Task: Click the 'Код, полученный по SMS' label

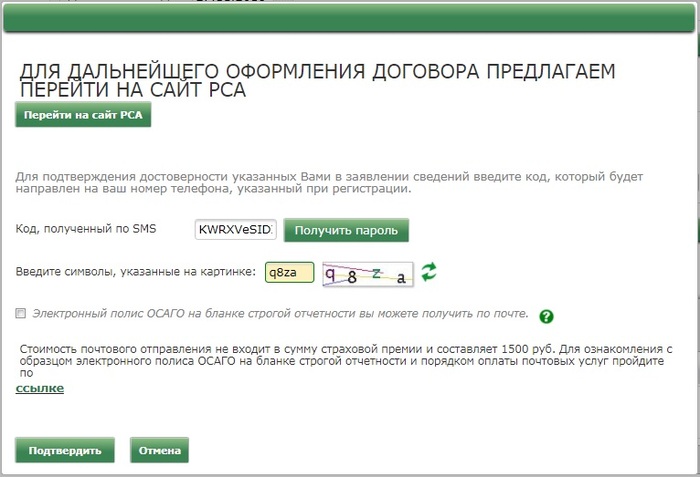Action: point(86,229)
